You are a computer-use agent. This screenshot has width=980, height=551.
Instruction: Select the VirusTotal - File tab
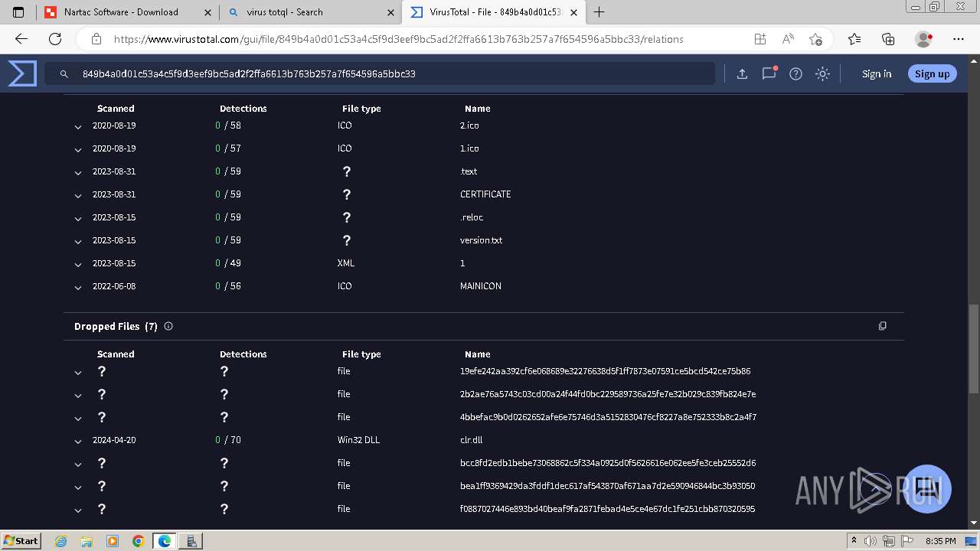494,12
